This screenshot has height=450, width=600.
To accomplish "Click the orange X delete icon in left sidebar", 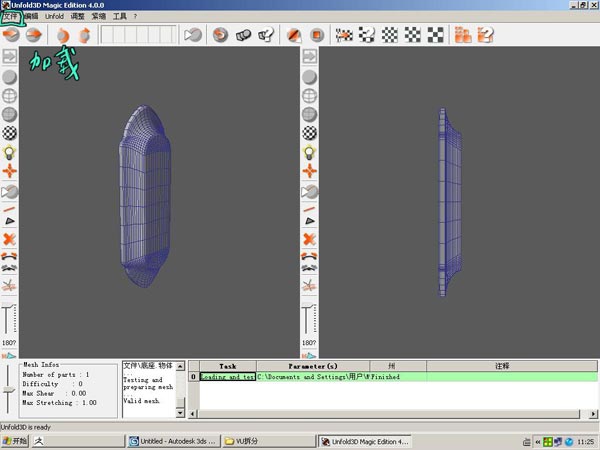I will coord(10,240).
